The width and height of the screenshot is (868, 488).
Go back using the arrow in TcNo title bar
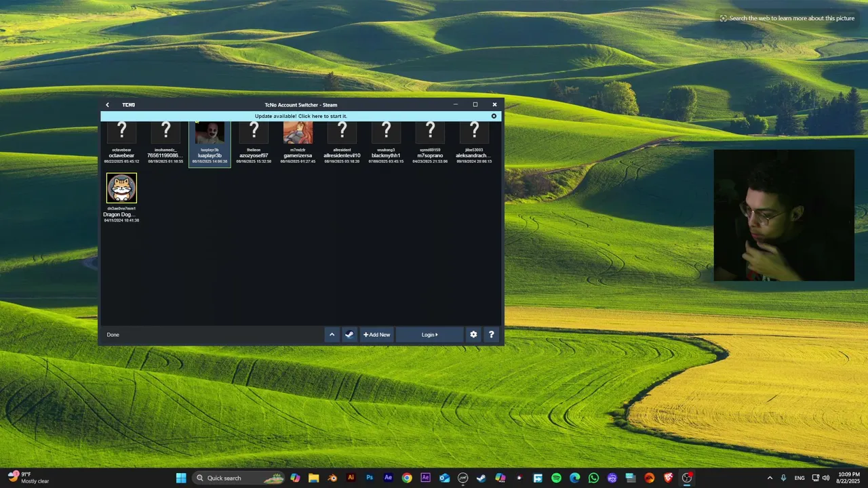[107, 105]
